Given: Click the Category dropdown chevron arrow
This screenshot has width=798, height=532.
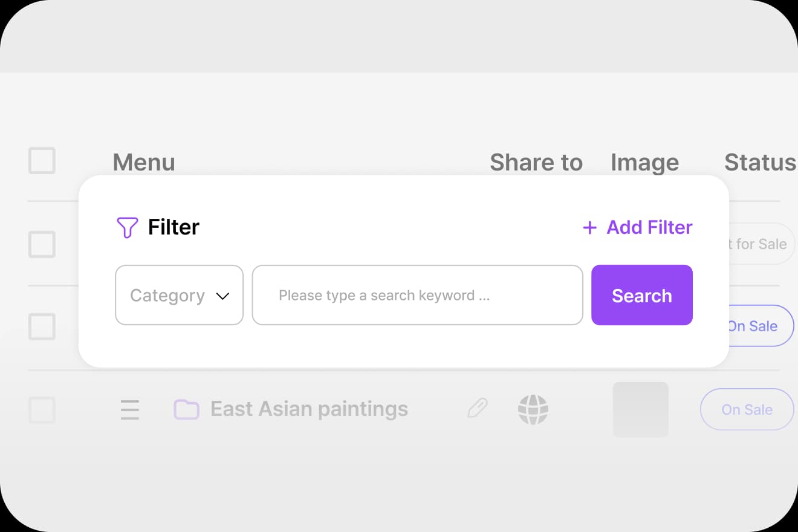Looking at the screenshot, I should click(x=222, y=296).
